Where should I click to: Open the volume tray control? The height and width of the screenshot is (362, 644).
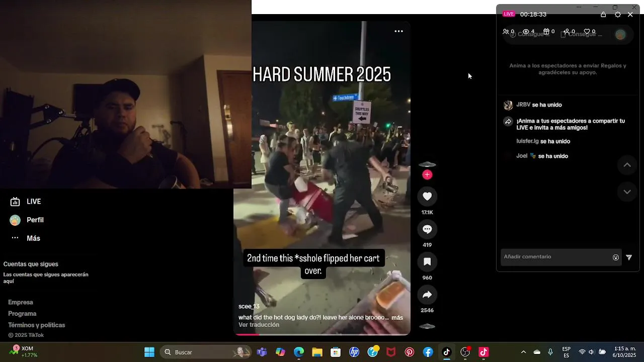[592, 352]
